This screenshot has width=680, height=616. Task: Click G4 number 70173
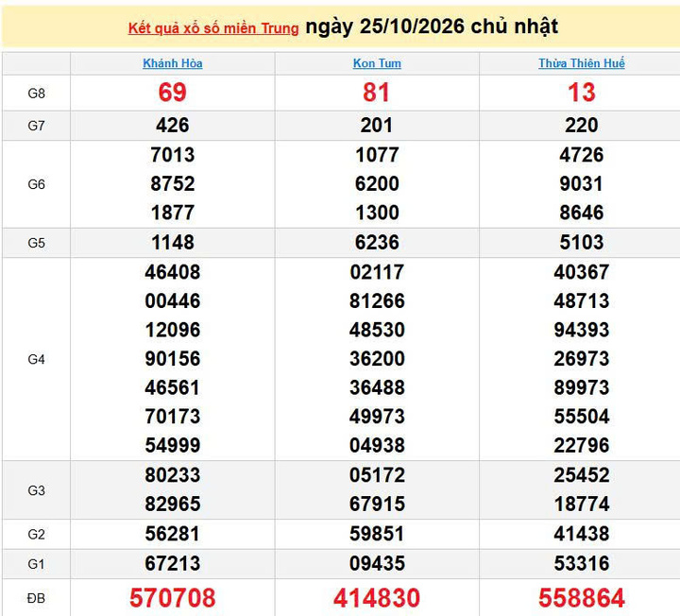coord(173,417)
